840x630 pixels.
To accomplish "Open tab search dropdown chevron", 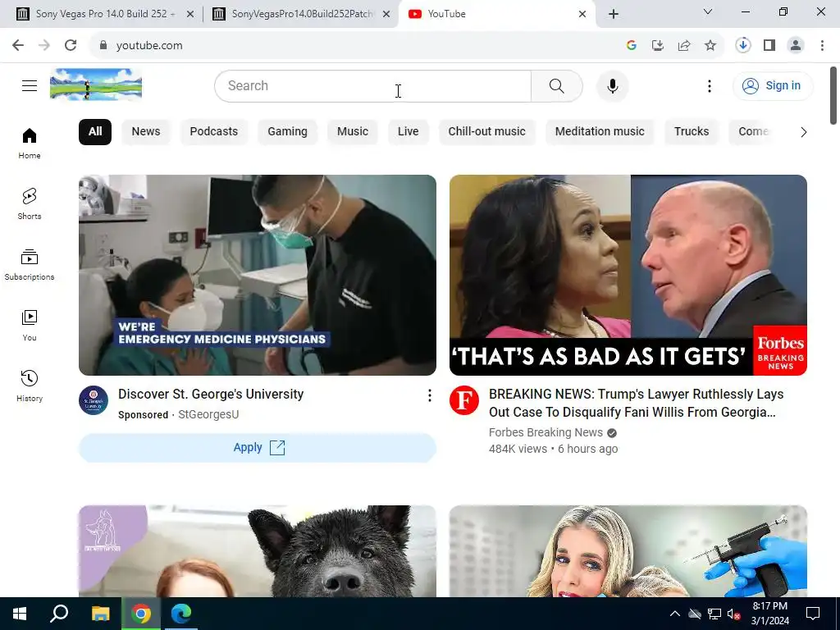I will click(708, 11).
